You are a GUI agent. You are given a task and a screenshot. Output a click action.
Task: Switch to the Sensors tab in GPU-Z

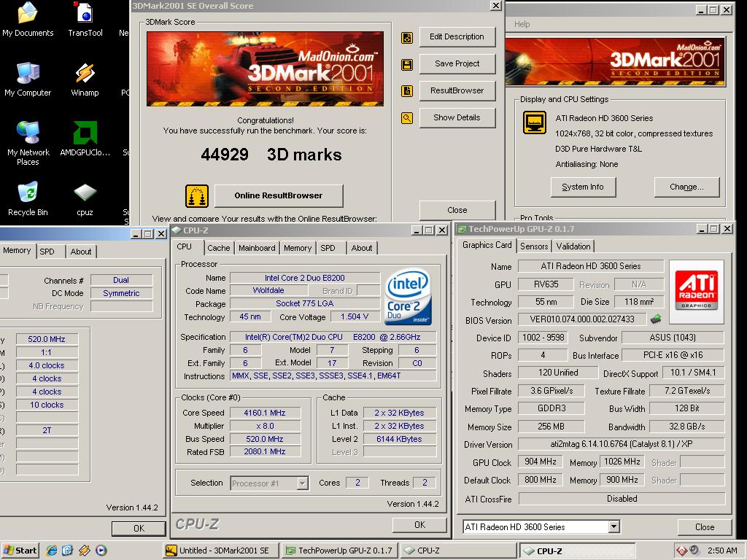click(x=533, y=246)
